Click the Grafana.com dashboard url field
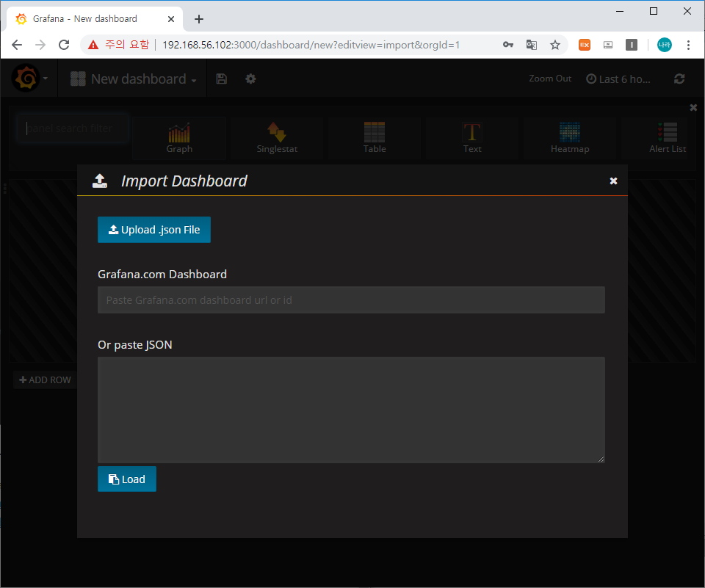This screenshot has height=588, width=705. click(351, 300)
